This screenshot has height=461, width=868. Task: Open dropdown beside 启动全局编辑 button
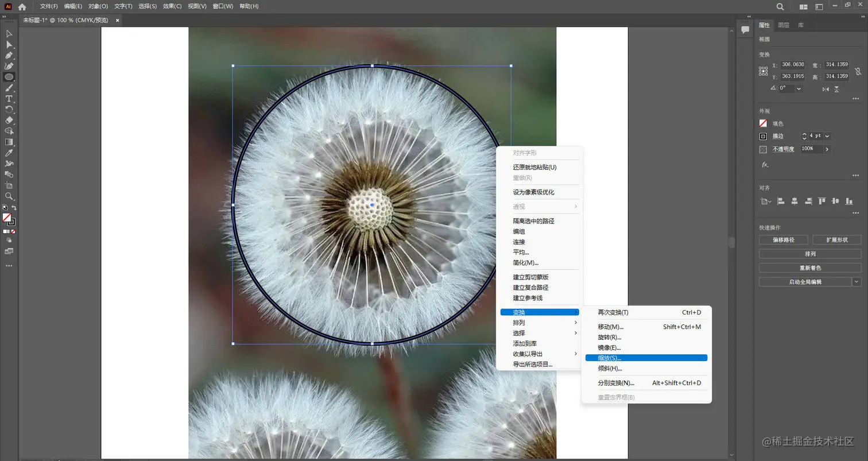[x=857, y=282]
